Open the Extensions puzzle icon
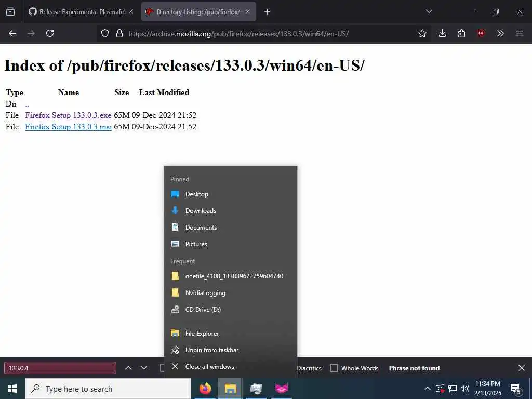 click(x=461, y=33)
